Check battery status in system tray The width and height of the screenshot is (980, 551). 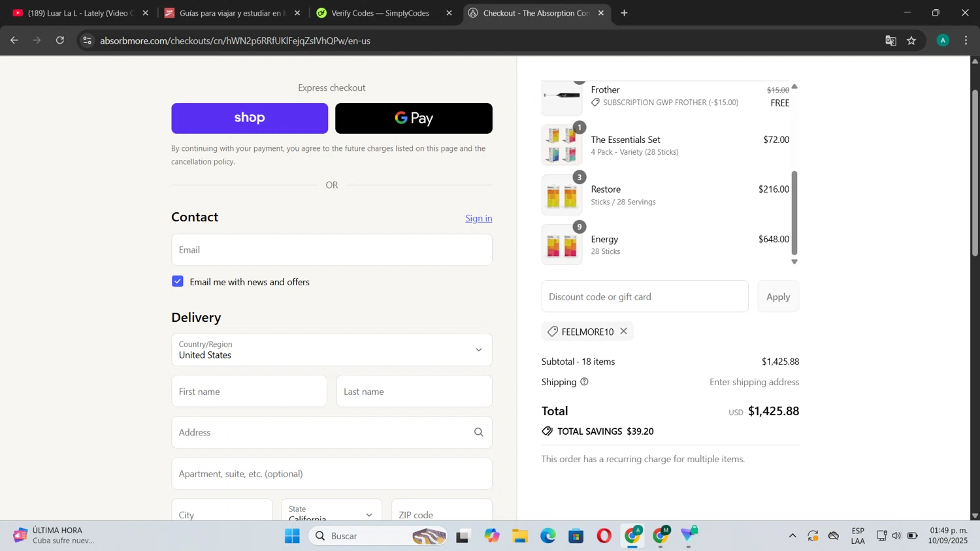click(913, 536)
